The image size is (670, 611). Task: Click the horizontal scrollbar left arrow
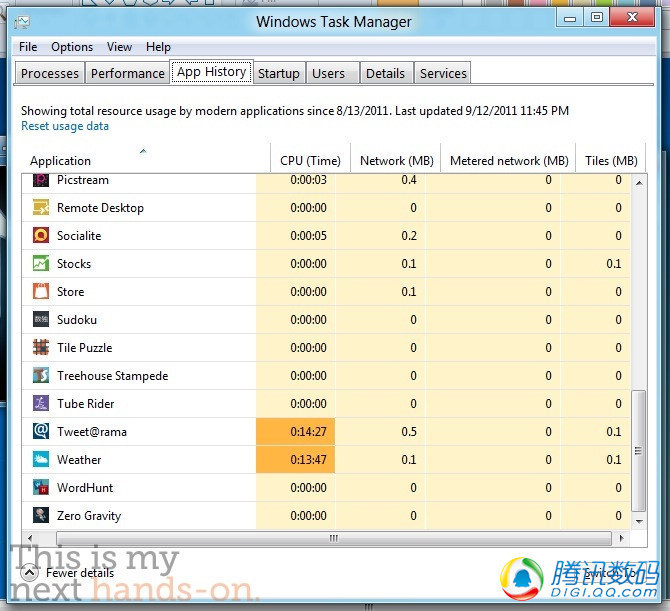pos(29,538)
